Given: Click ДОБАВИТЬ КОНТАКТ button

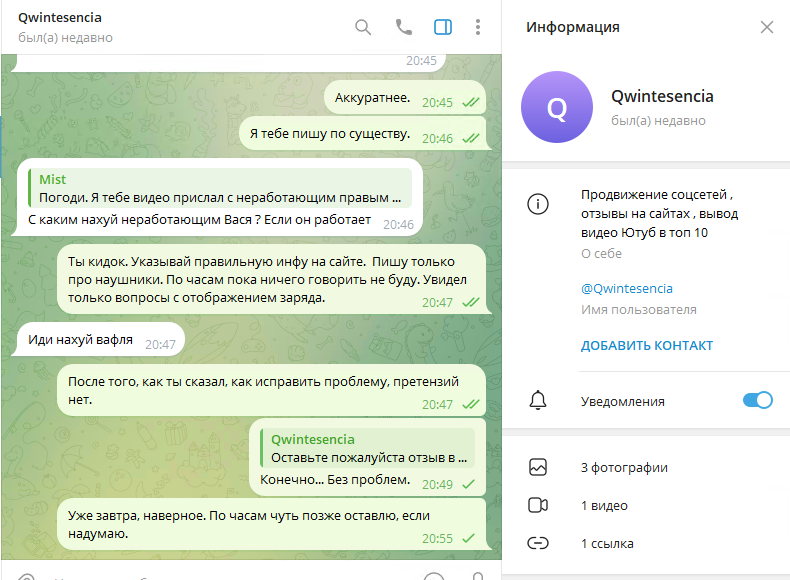Looking at the screenshot, I should point(647,346).
